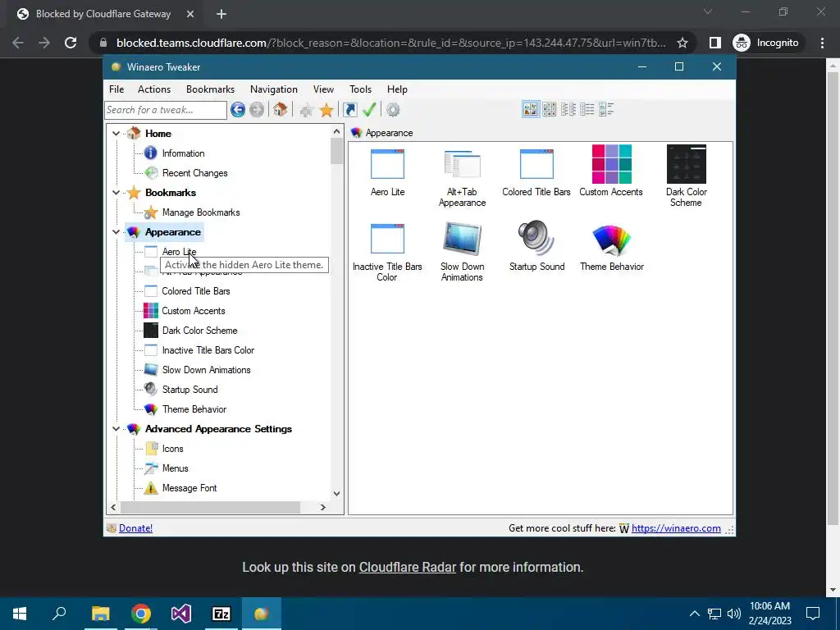Open the View menu
Image resolution: width=840 pixels, height=630 pixels.
(323, 89)
